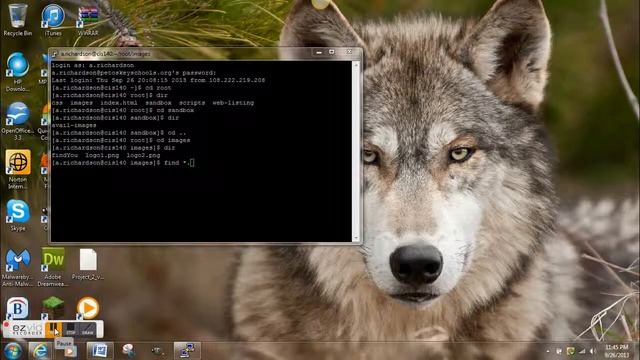Click the PuTTY window title text
Viewport: 640px width, 360px height.
tap(105, 54)
